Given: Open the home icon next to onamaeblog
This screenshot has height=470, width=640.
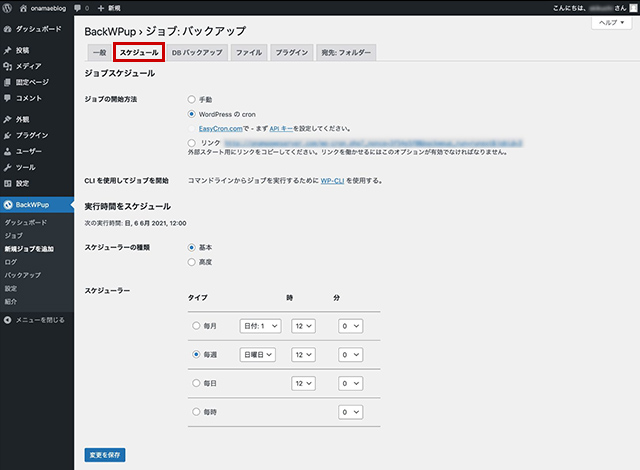Looking at the screenshot, I should click(x=23, y=8).
